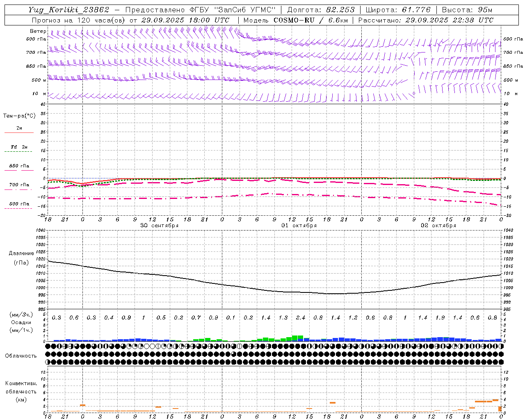
Task: Click the (мм/3ч.) precipitation unit label
Action: (21, 315)
